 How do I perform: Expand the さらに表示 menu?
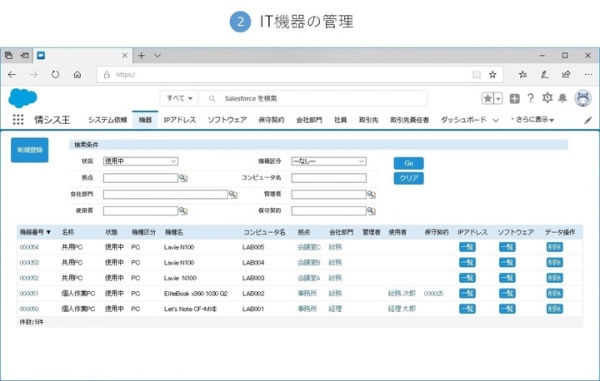click(533, 120)
